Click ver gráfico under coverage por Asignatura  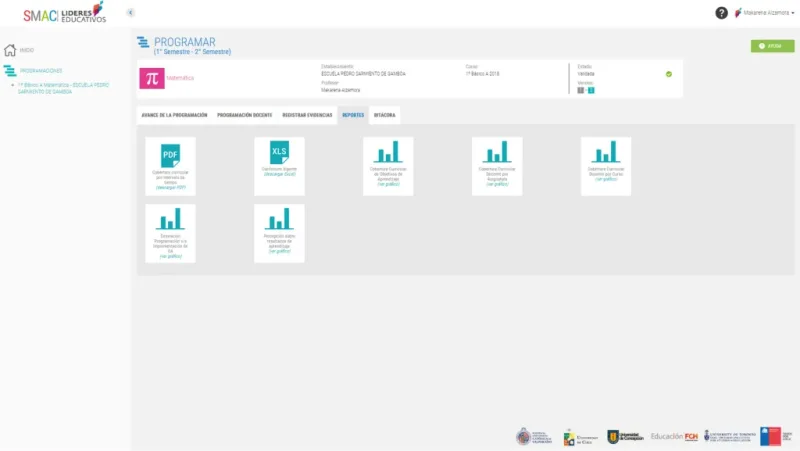click(497, 184)
